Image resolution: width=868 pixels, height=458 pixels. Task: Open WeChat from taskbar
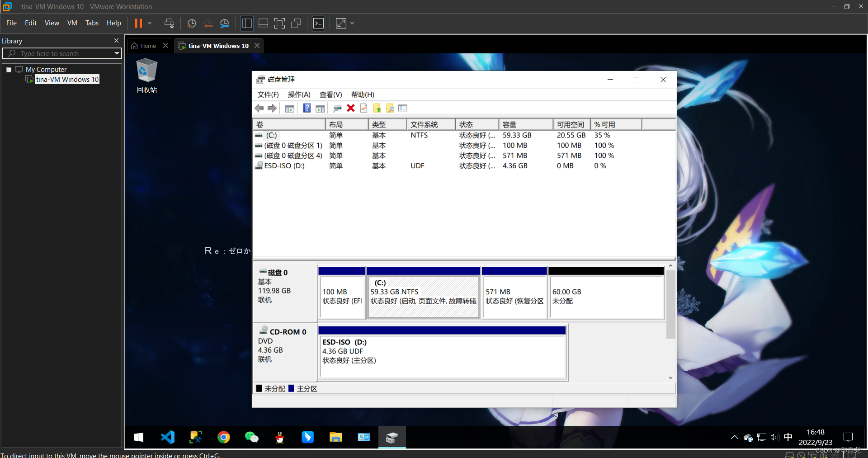[251, 437]
